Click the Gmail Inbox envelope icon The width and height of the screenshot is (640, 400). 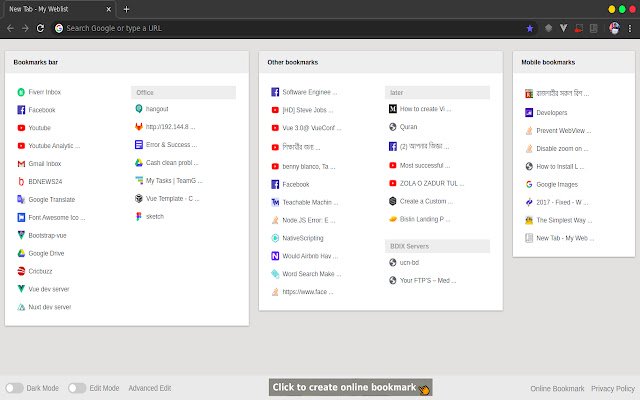coord(21,164)
